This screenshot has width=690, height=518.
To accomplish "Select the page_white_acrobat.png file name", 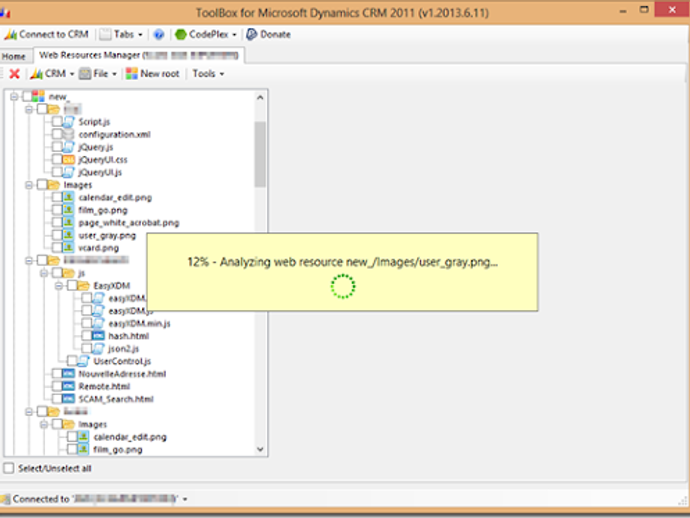I will pyautogui.click(x=129, y=222).
